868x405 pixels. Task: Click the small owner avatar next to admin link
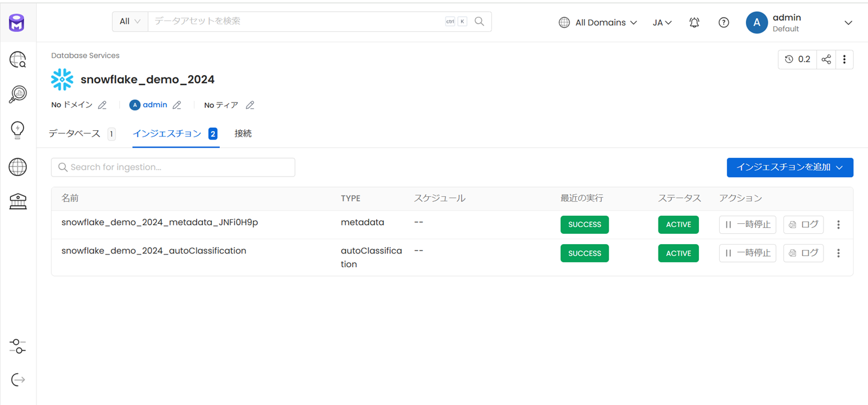[135, 105]
